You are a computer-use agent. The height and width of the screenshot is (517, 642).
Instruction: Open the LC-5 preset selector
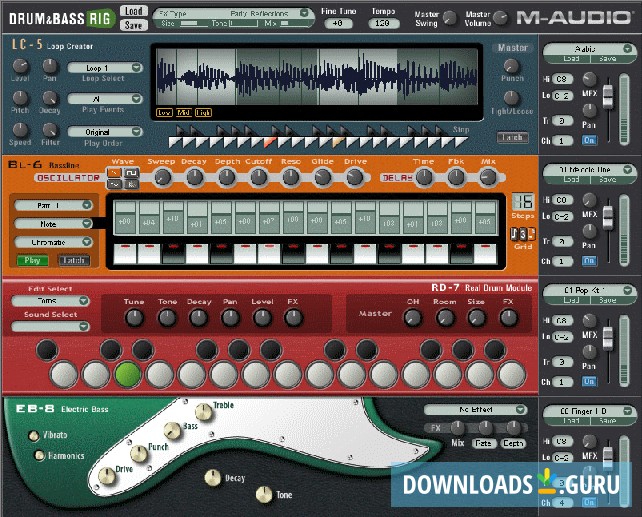coord(588,49)
